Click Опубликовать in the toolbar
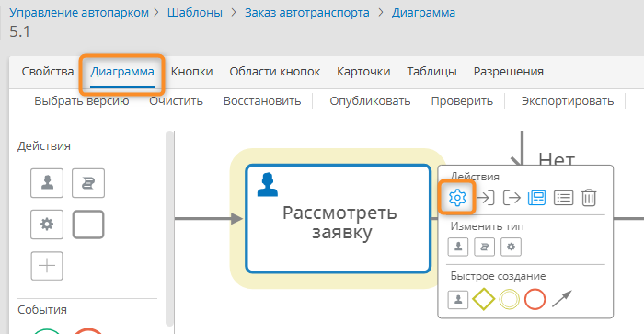Screen dimensions: 644x334 (370, 101)
